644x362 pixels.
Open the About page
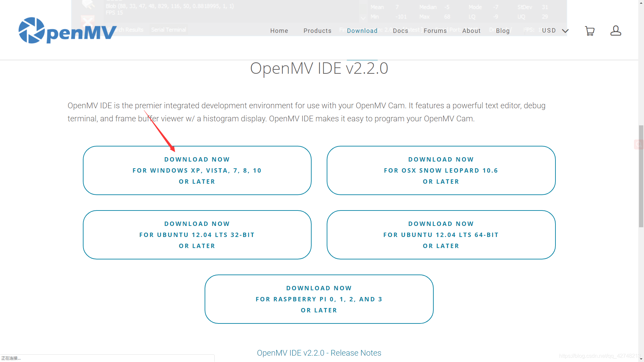coord(471,31)
